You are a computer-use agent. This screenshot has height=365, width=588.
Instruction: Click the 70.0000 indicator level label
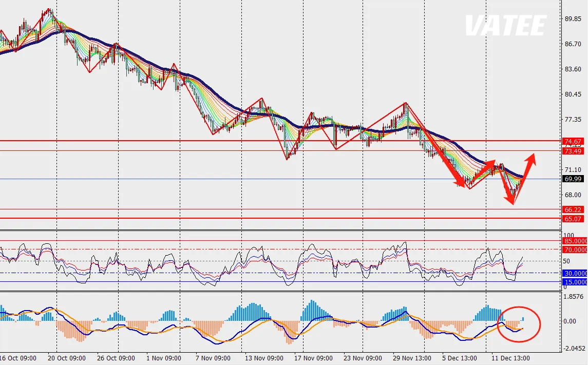pos(575,249)
